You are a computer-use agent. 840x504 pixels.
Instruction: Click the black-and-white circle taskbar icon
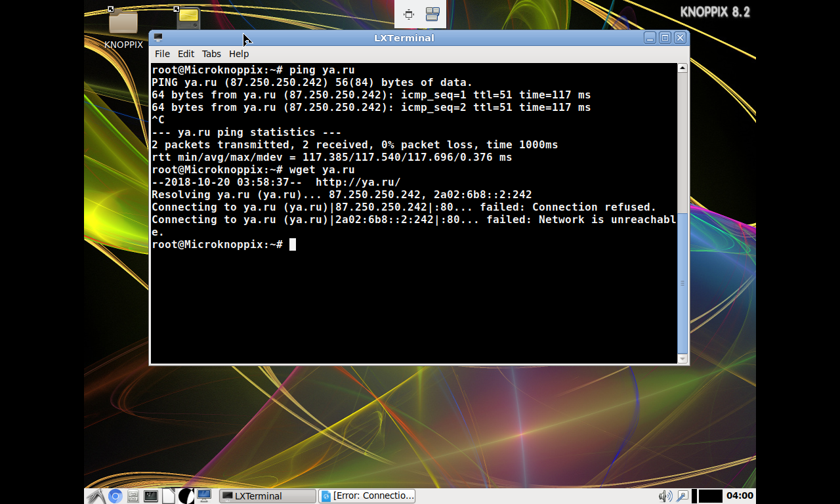186,496
